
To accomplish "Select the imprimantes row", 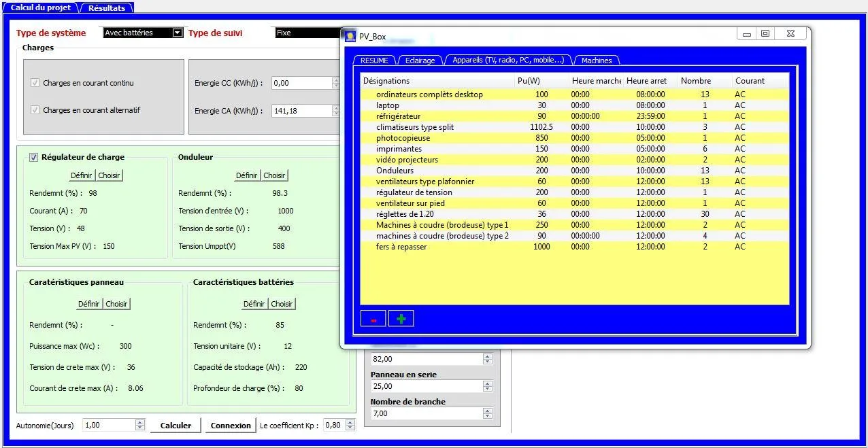I will [575, 149].
